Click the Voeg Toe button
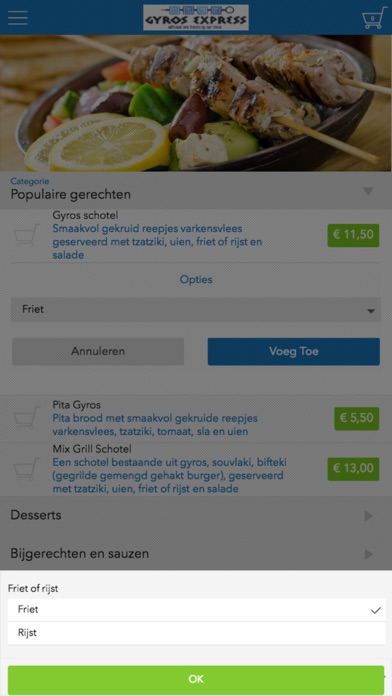 tap(294, 352)
